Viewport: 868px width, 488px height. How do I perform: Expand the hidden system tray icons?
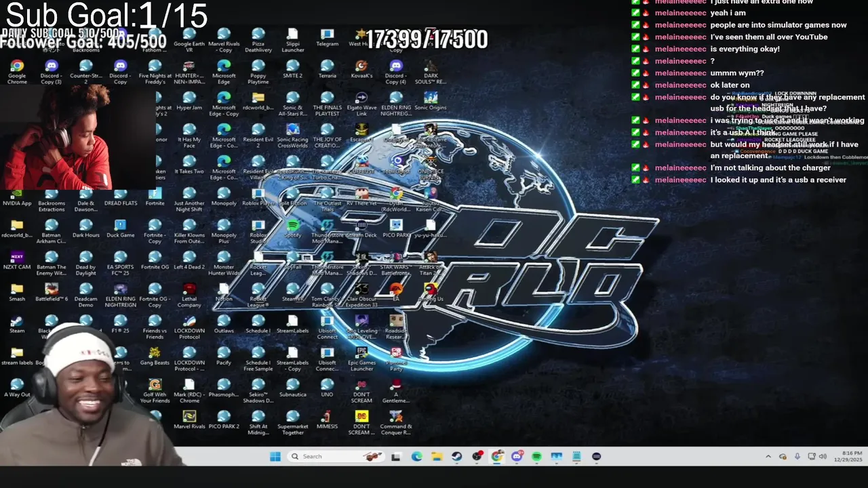coord(768,457)
